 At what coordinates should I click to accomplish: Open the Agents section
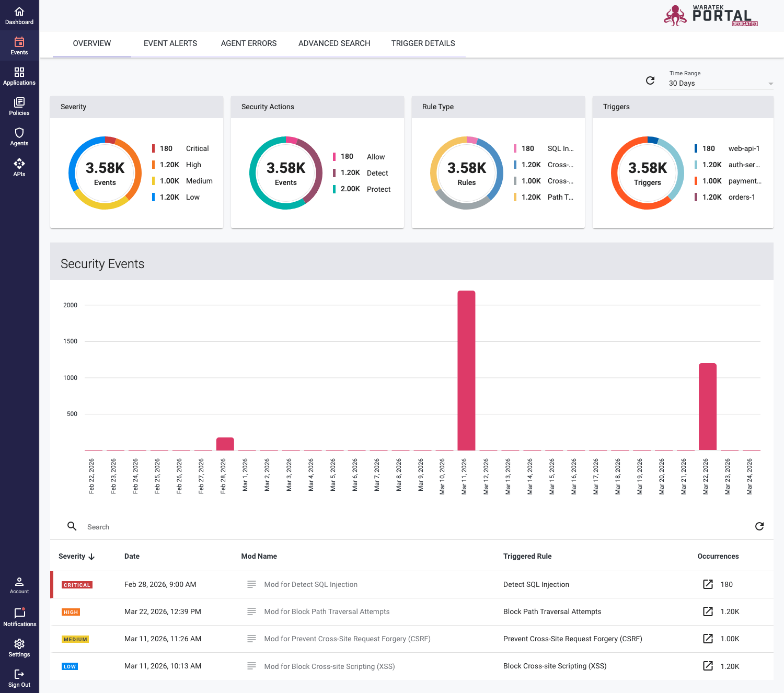pyautogui.click(x=19, y=137)
